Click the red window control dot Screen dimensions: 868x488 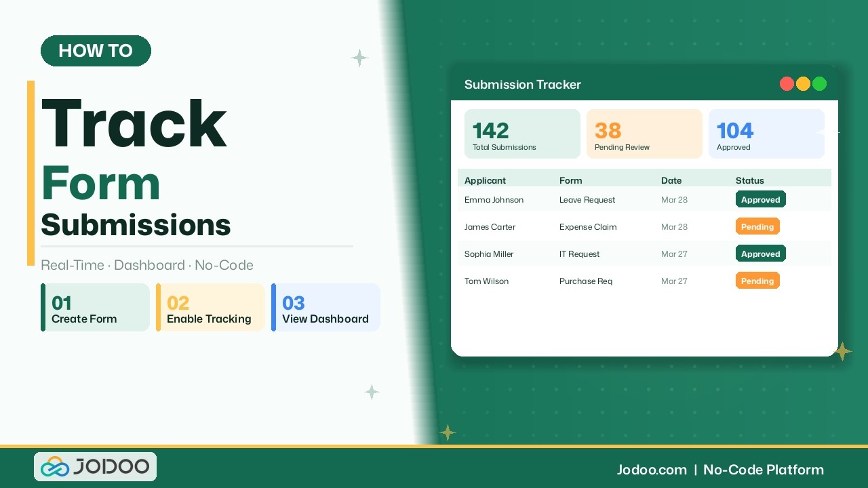(x=787, y=84)
